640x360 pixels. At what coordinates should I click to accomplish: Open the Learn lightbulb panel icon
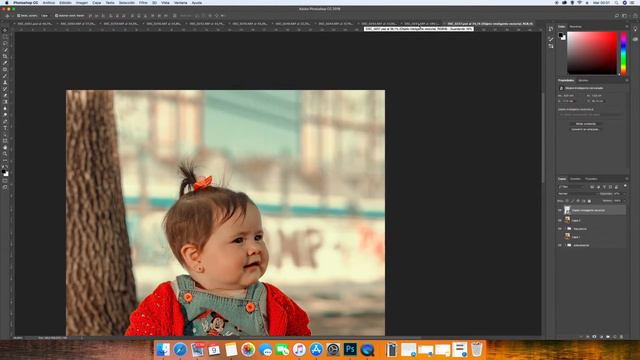pos(635,29)
